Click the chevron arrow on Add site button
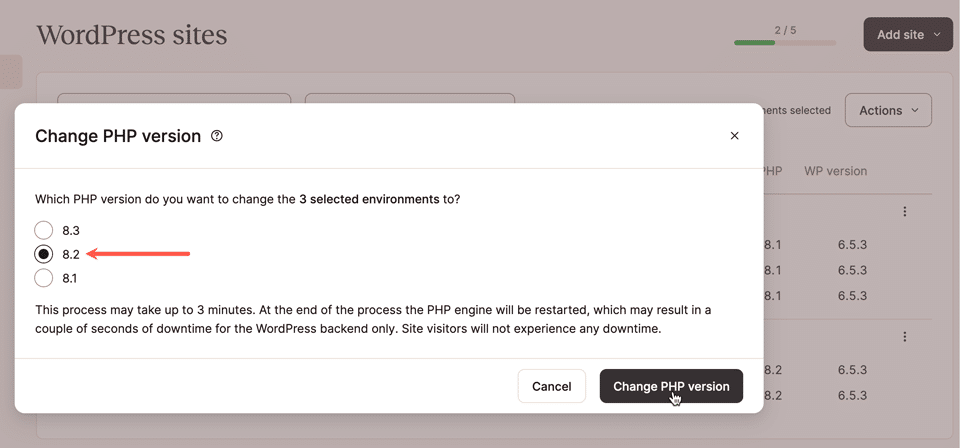Image resolution: width=960 pixels, height=448 pixels. pyautogui.click(x=937, y=34)
